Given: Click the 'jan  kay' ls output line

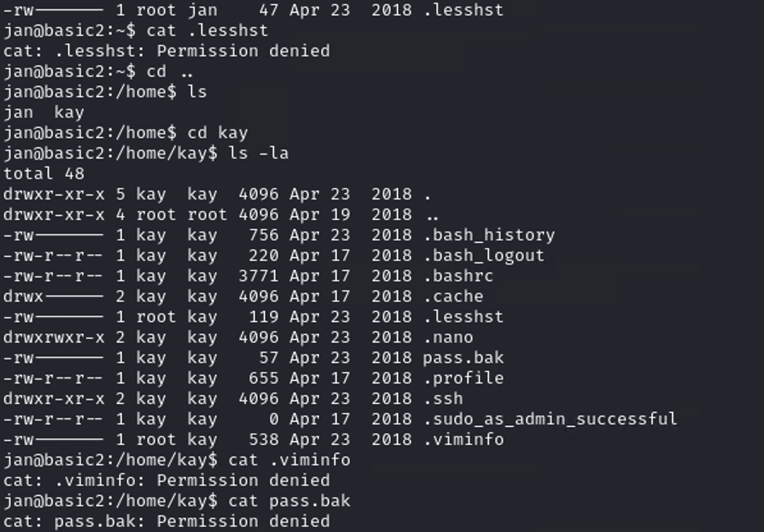Looking at the screenshot, I should [x=44, y=113].
